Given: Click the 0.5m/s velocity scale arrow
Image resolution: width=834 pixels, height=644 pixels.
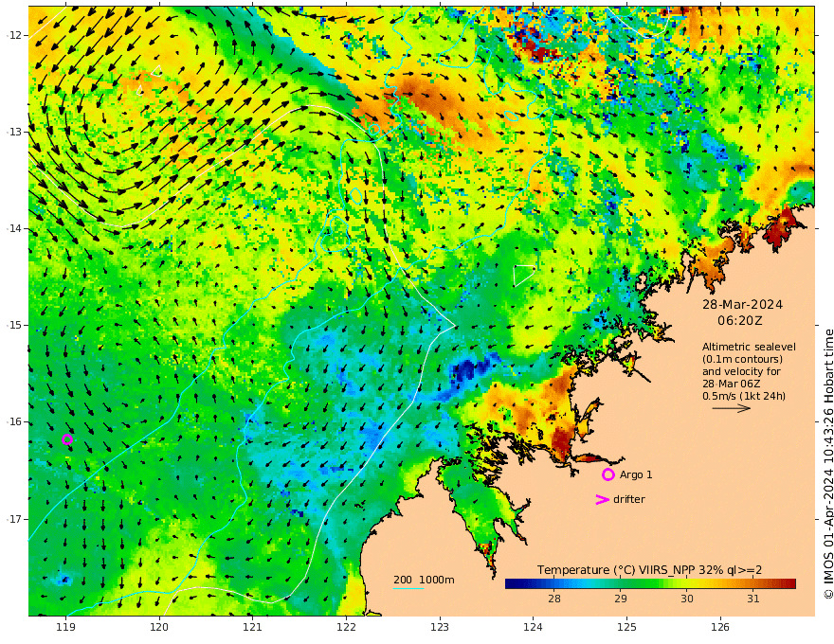Looking at the screenshot, I should [x=732, y=408].
